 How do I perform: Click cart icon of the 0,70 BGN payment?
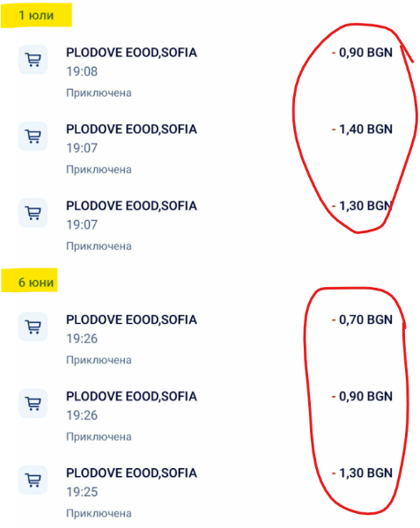pos(33,326)
